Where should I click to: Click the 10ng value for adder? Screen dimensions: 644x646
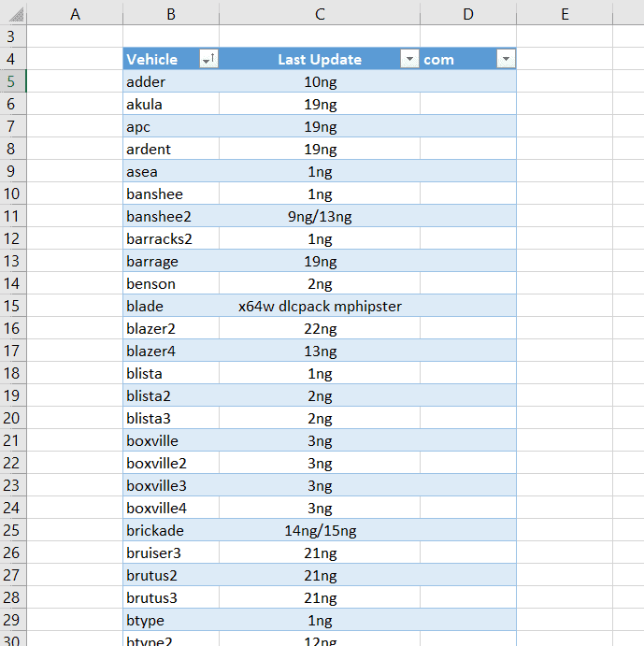pyautogui.click(x=320, y=81)
